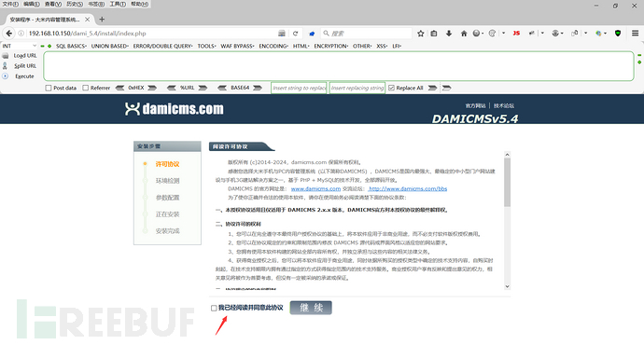Open the 官方网站 header link

coord(476,106)
